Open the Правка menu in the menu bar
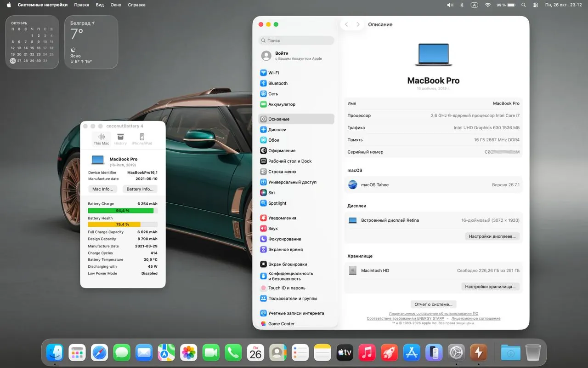588x368 pixels. click(82, 5)
